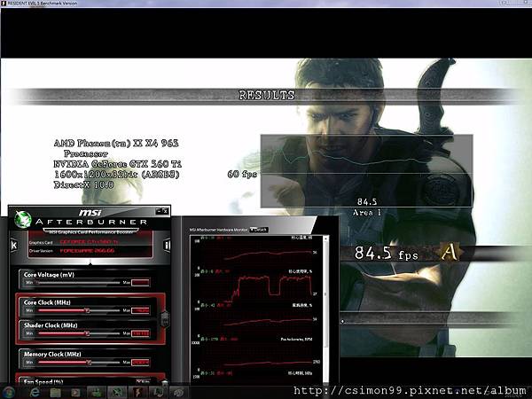
Task: Toggle the core and shader clock link
Action: [x=165, y=319]
